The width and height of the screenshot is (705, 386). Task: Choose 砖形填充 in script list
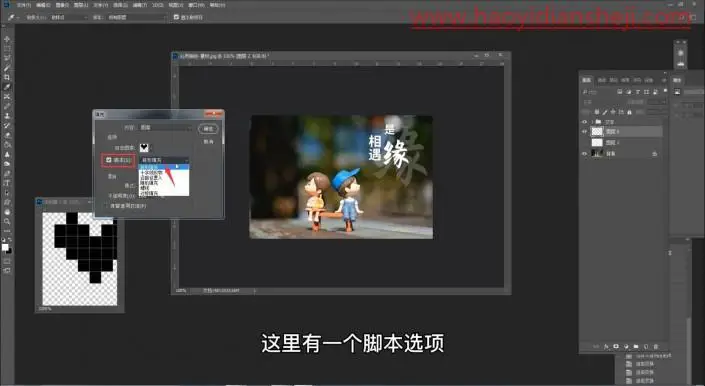[164, 167]
